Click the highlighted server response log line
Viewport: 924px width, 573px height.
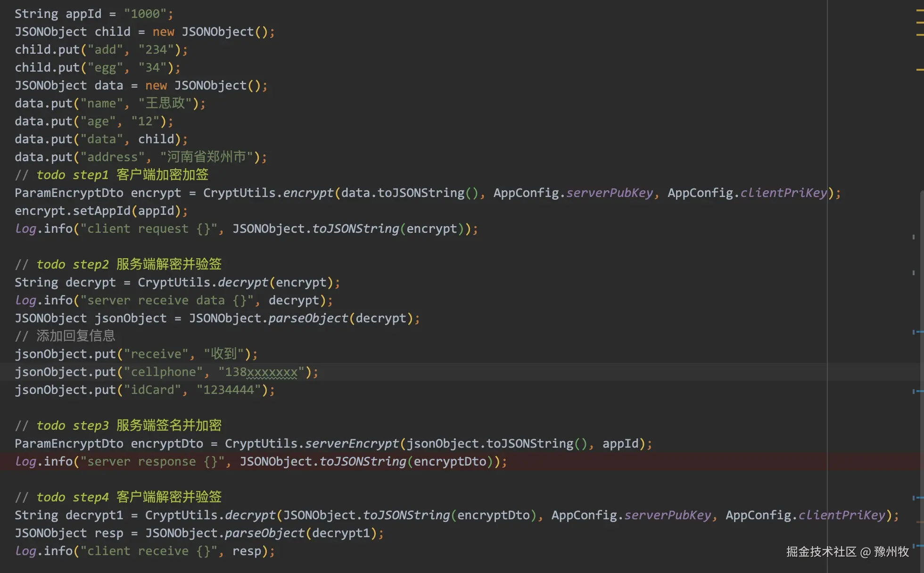click(x=260, y=461)
